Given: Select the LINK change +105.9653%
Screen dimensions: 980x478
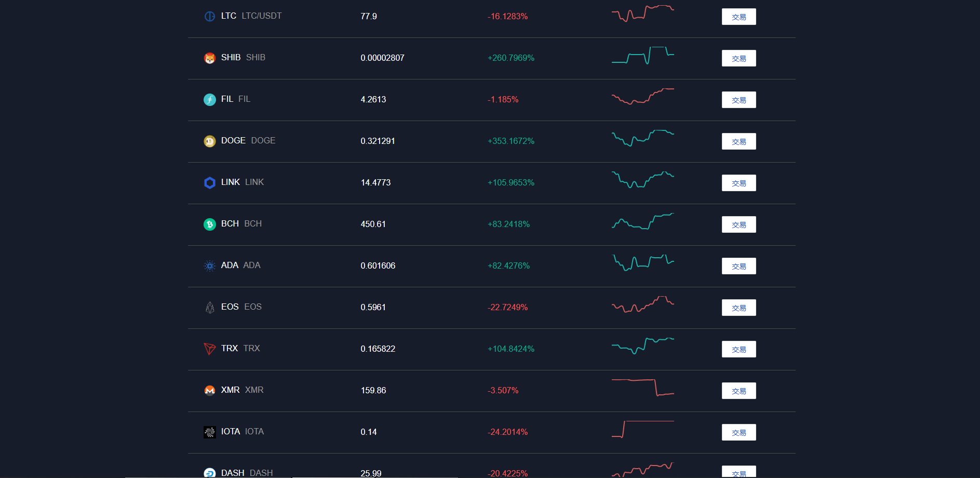Looking at the screenshot, I should point(511,183).
